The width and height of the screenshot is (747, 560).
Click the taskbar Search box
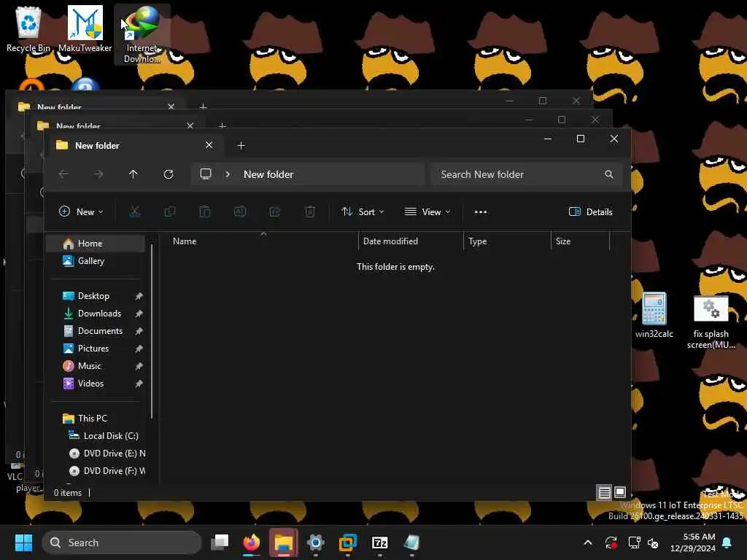coord(122,542)
